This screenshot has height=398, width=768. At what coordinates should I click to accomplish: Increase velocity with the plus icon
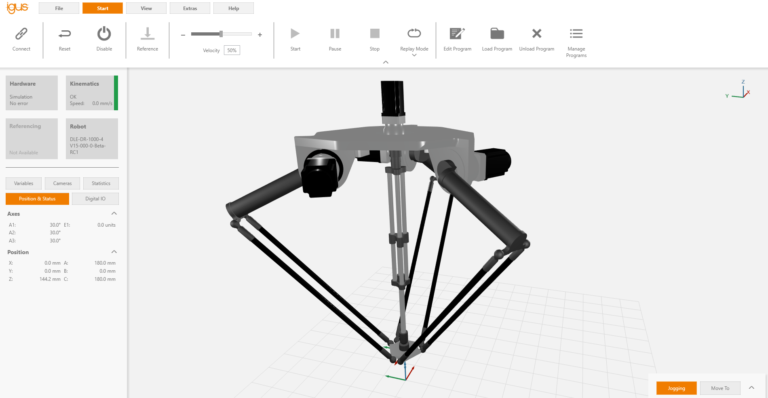[x=260, y=35]
